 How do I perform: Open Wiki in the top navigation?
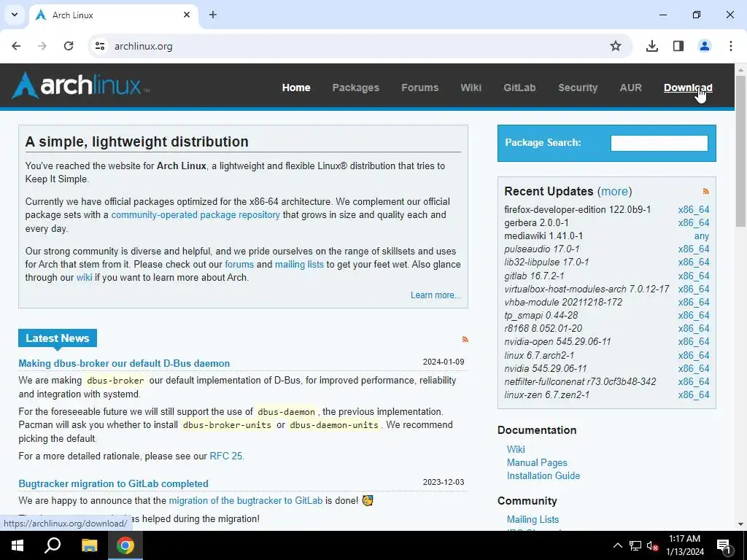point(471,87)
